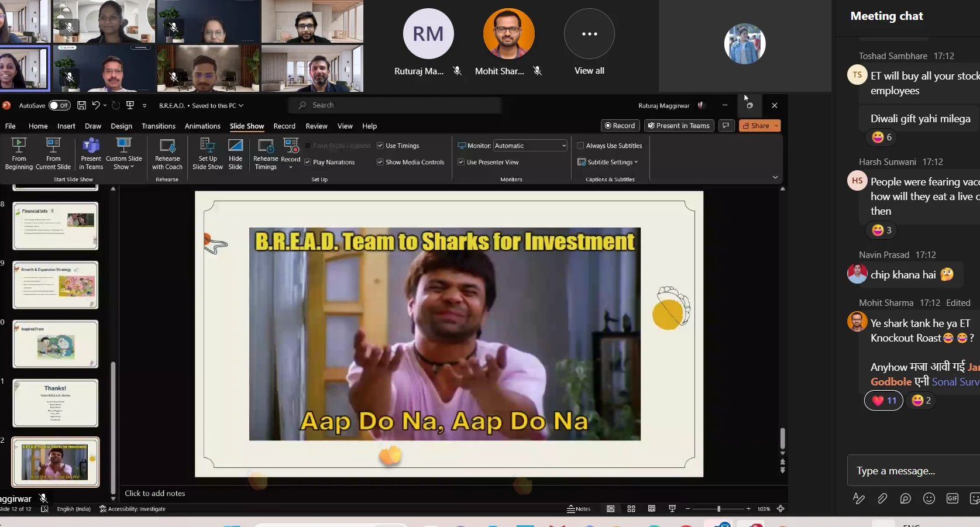This screenshot has height=527, width=980.
Task: Open the undo history dropdown arrow
Action: pyautogui.click(x=105, y=105)
